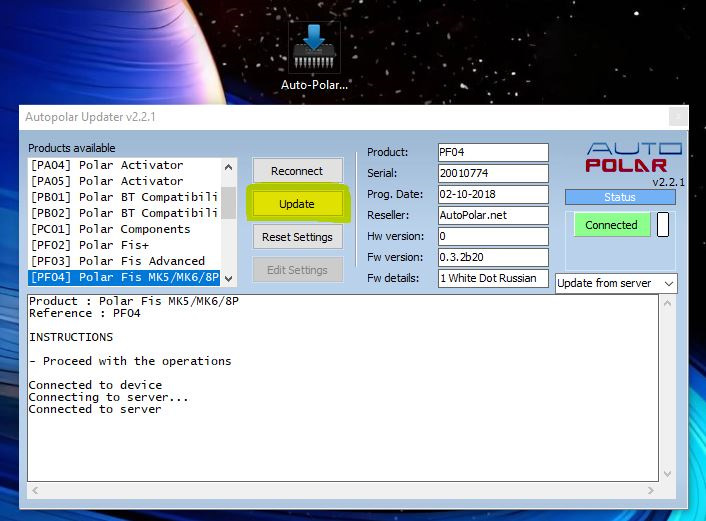
Task: Click the 'Connecting to server...' log line
Action: click(x=109, y=397)
